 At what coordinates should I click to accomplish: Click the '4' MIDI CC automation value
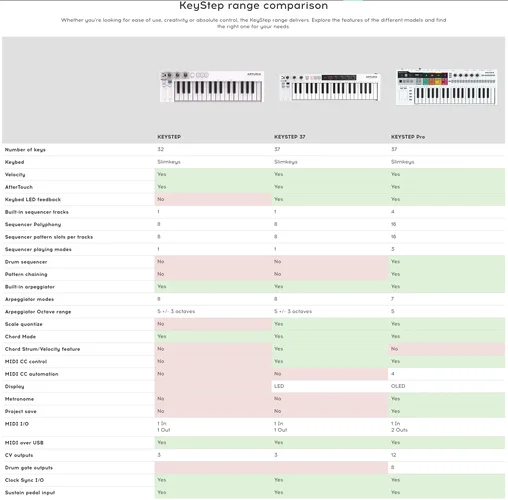393,374
